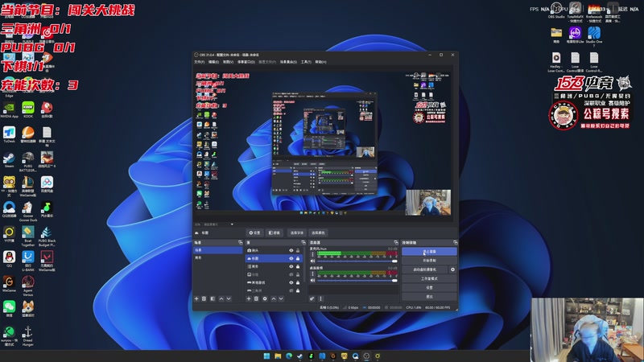This screenshot has width=644, height=362.
Task: Move source up with chevron arrow
Action: click(x=274, y=298)
